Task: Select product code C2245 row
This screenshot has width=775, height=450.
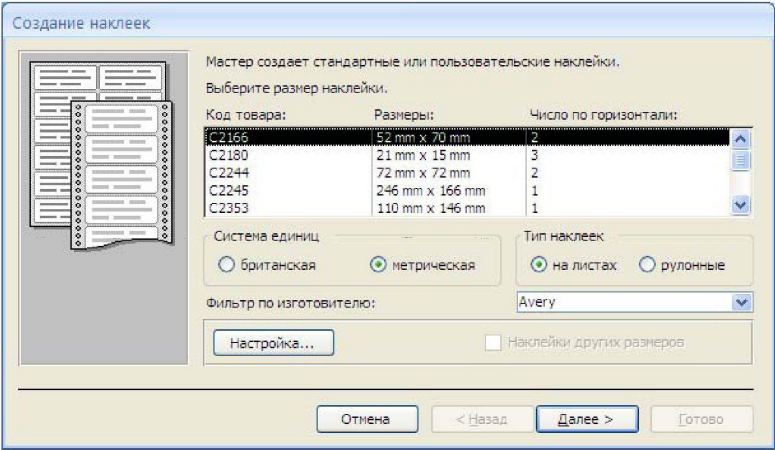Action: [467, 190]
